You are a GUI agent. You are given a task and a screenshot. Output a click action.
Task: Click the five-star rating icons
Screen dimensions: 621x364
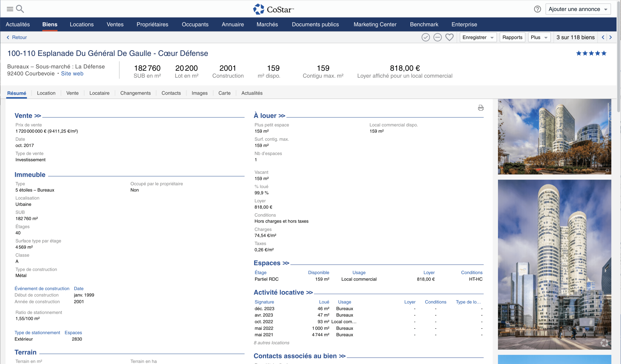(591, 53)
